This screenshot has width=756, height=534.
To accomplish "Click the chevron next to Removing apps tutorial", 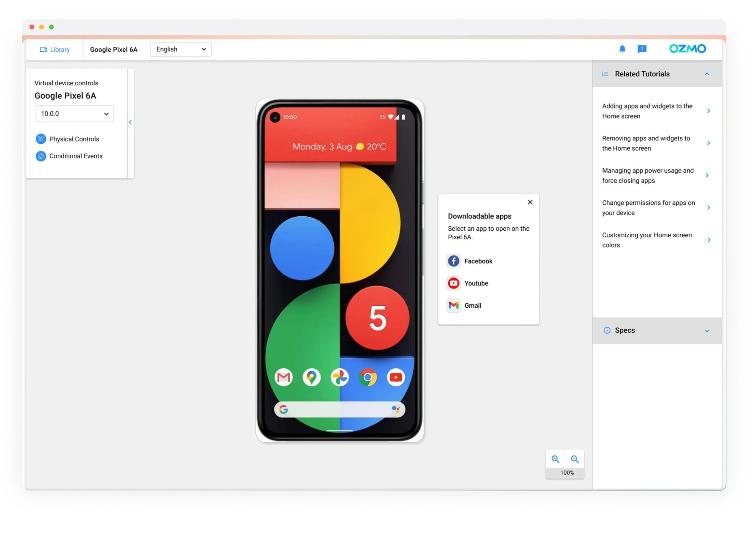I will pos(708,143).
